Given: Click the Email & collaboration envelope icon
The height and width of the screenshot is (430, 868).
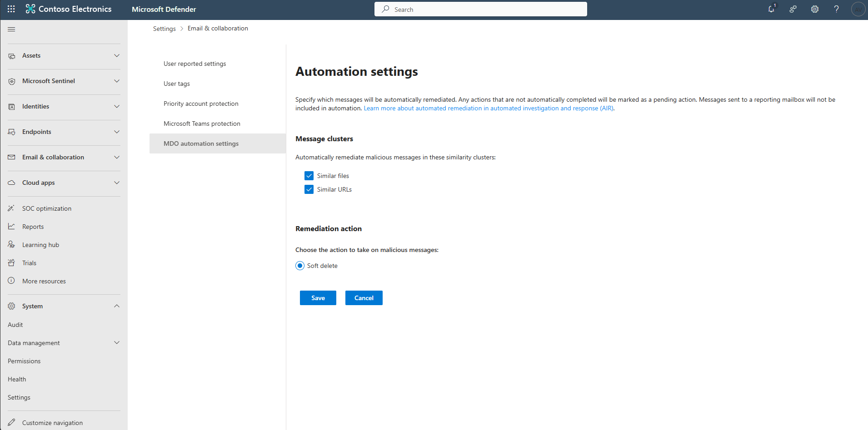Looking at the screenshot, I should pos(12,157).
